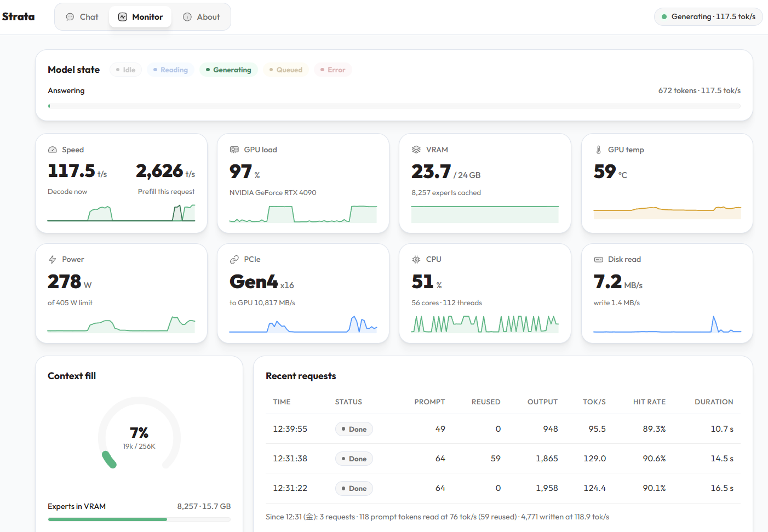Click the VRAM layers icon

(x=416, y=150)
